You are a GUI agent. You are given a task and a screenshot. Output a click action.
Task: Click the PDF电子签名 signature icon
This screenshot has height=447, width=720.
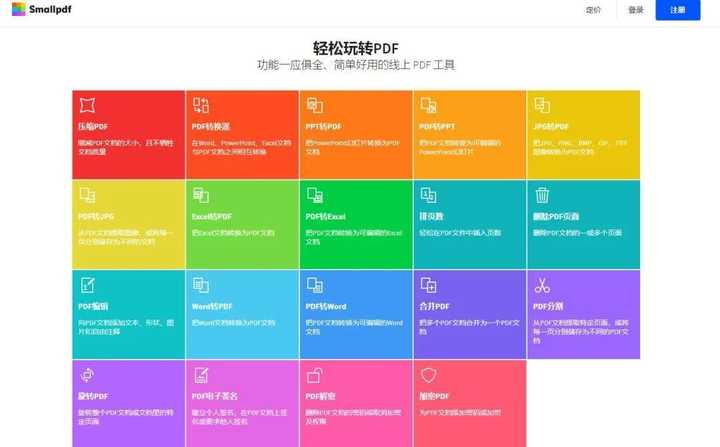tap(201, 375)
